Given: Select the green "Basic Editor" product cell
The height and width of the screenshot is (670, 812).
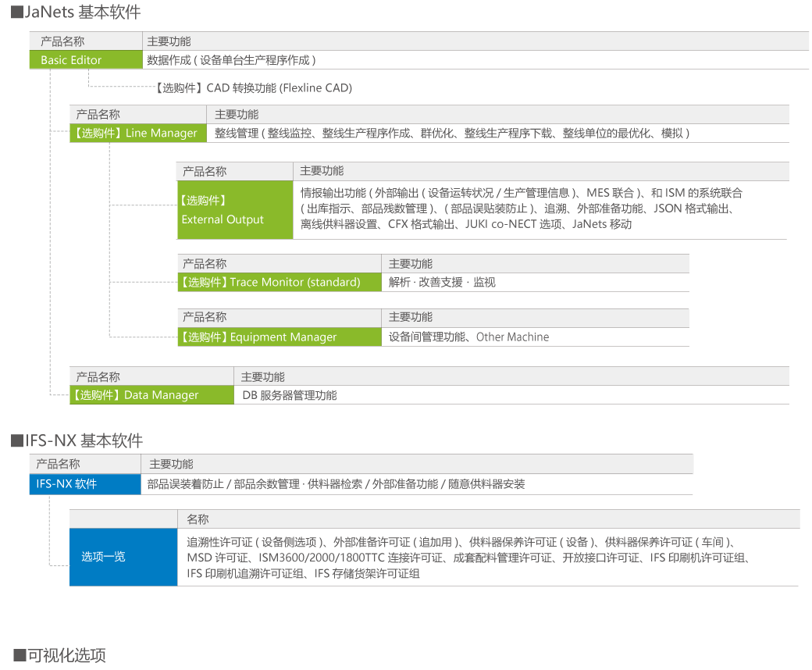Looking at the screenshot, I should 86,60.
